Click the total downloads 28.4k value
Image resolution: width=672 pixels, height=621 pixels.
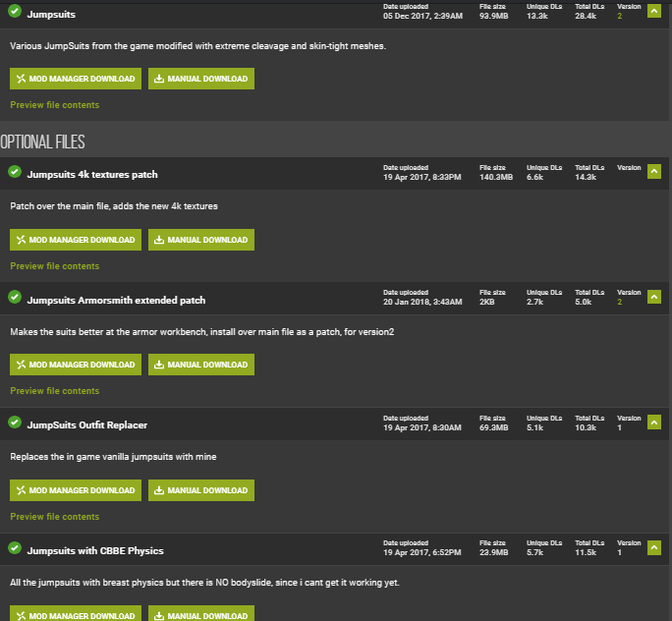(x=586, y=17)
